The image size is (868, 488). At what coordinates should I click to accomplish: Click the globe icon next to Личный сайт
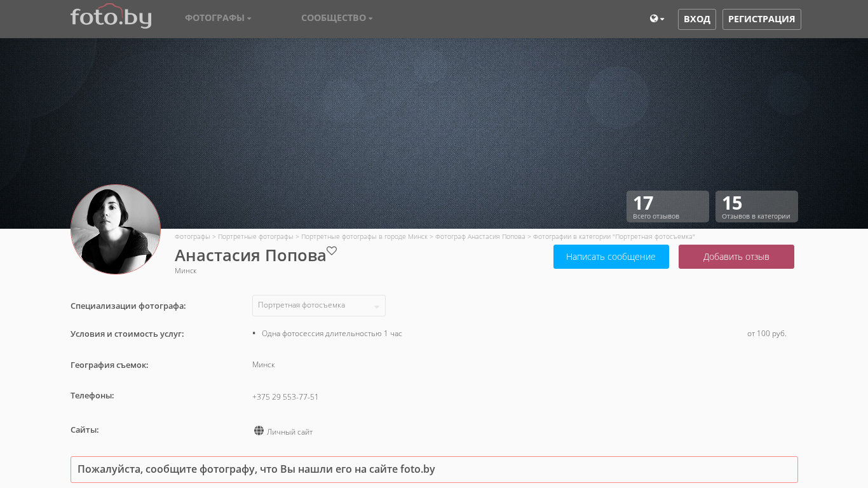pyautogui.click(x=259, y=431)
